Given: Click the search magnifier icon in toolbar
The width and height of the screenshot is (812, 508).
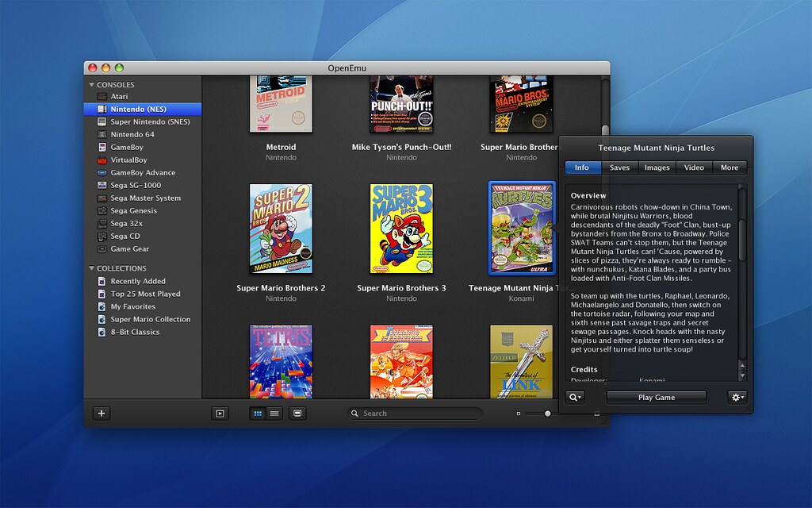Looking at the screenshot, I should click(354, 413).
